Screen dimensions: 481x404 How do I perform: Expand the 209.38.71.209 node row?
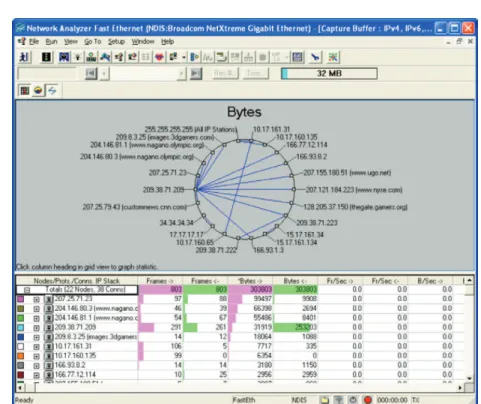[36, 328]
